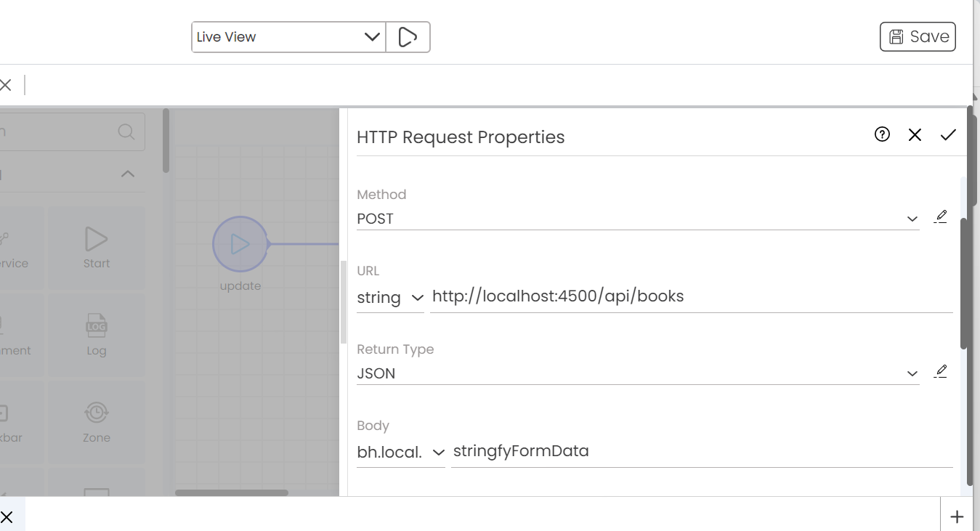Select the Zone palette item
Screen dimensions: 980x531
(x=97, y=422)
